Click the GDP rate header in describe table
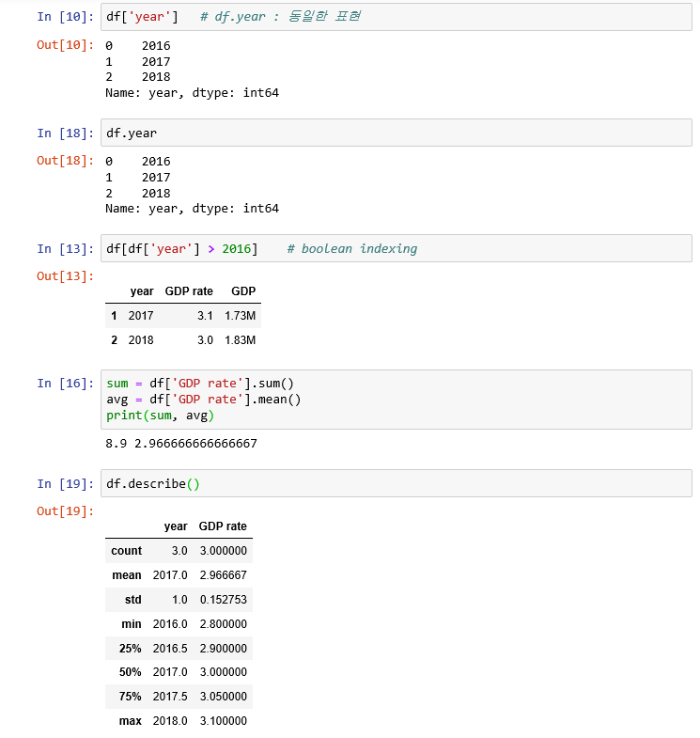Viewport: 700px width, 738px height. pos(223,526)
